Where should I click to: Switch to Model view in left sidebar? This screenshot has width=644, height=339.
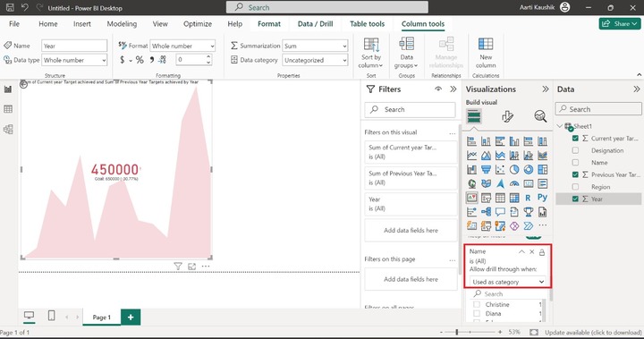8,130
